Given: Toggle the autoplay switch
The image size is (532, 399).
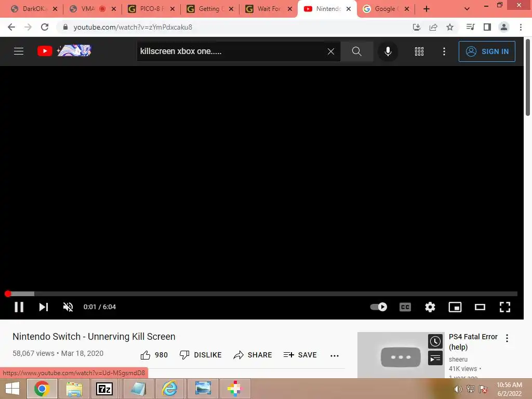Looking at the screenshot, I should click(x=378, y=307).
